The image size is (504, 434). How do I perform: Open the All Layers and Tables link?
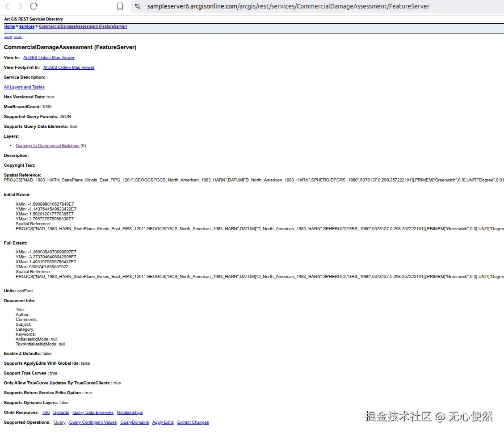click(x=24, y=87)
